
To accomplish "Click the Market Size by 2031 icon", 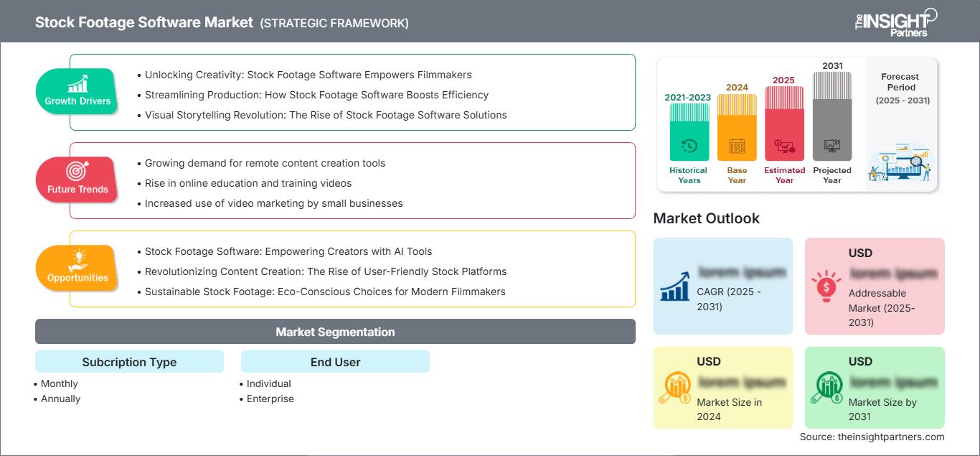I will [x=827, y=388].
